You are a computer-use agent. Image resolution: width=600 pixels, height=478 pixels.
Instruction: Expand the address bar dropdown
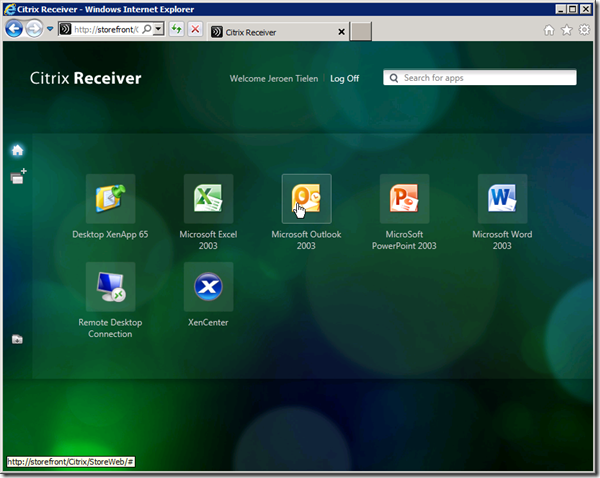[x=158, y=29]
